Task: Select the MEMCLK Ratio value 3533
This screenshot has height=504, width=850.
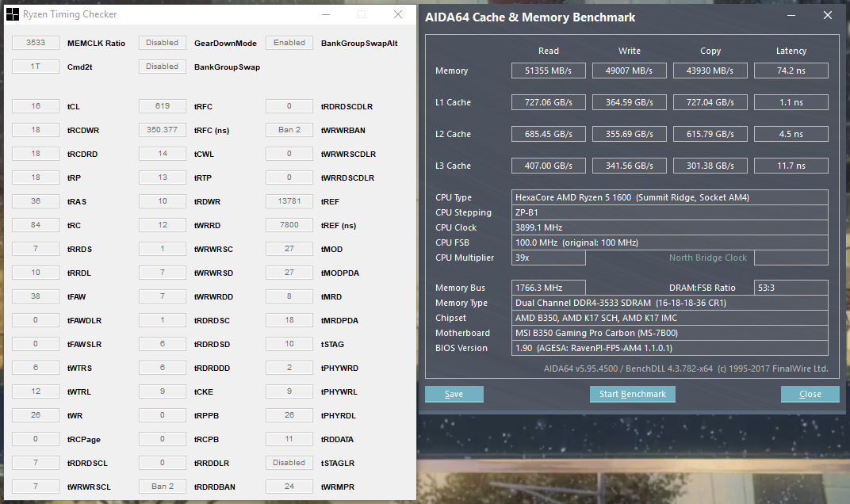Action: (x=36, y=43)
